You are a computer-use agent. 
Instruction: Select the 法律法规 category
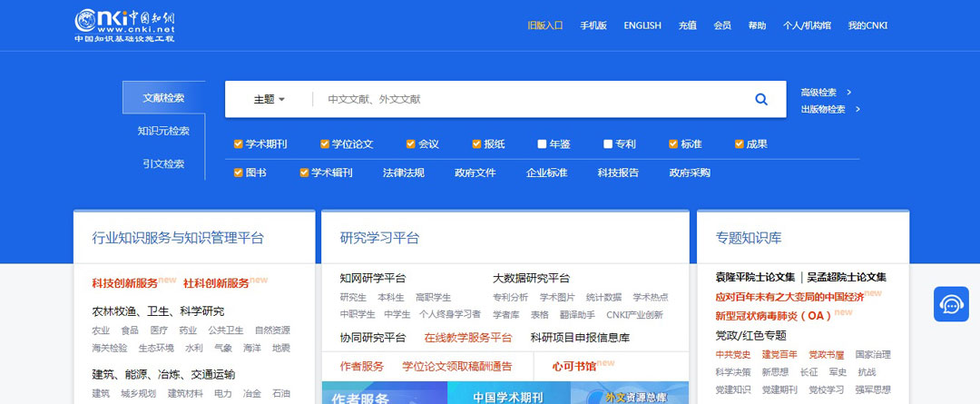(404, 172)
